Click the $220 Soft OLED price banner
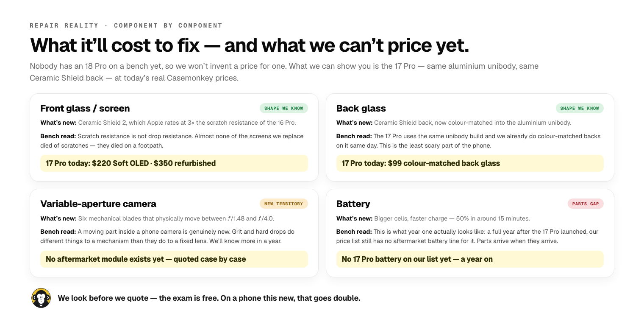Viewport: 644px width, 316px height. pos(174,163)
